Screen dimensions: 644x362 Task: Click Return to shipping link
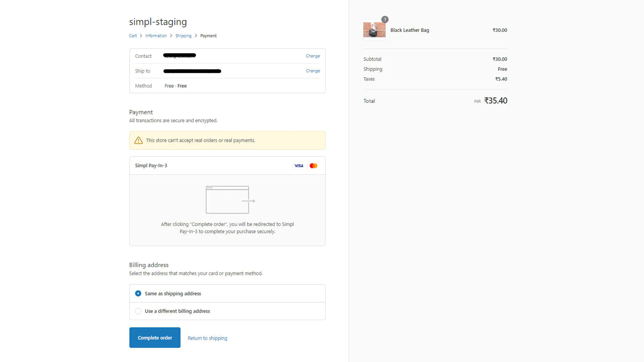(x=207, y=338)
